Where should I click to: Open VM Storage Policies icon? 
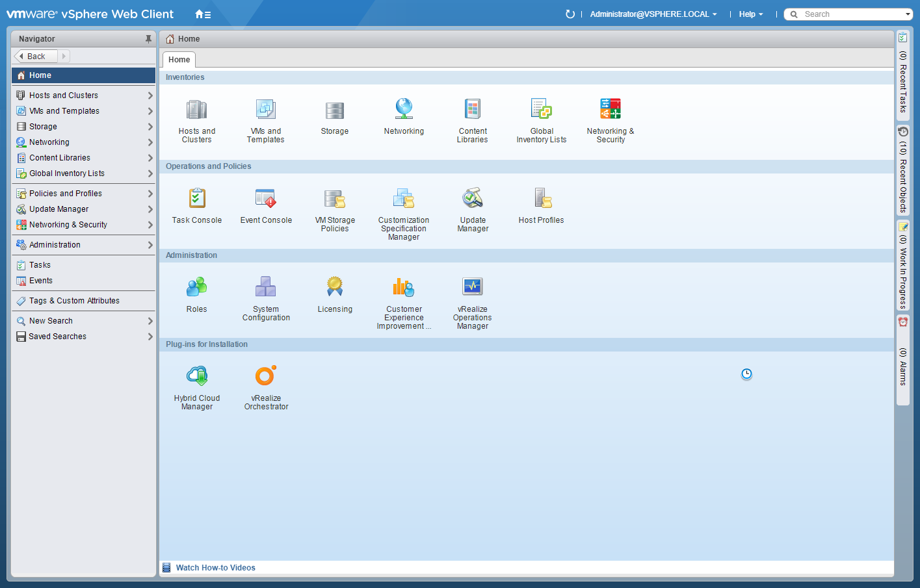point(335,199)
